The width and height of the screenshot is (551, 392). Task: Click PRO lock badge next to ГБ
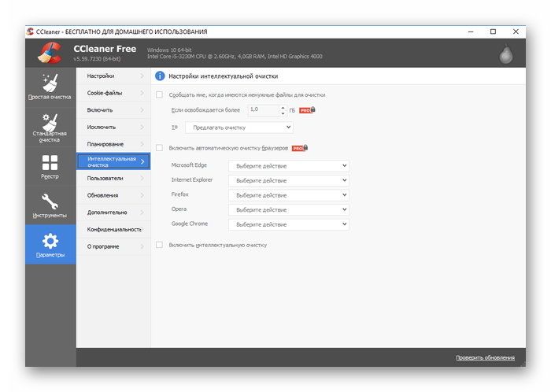(x=307, y=110)
